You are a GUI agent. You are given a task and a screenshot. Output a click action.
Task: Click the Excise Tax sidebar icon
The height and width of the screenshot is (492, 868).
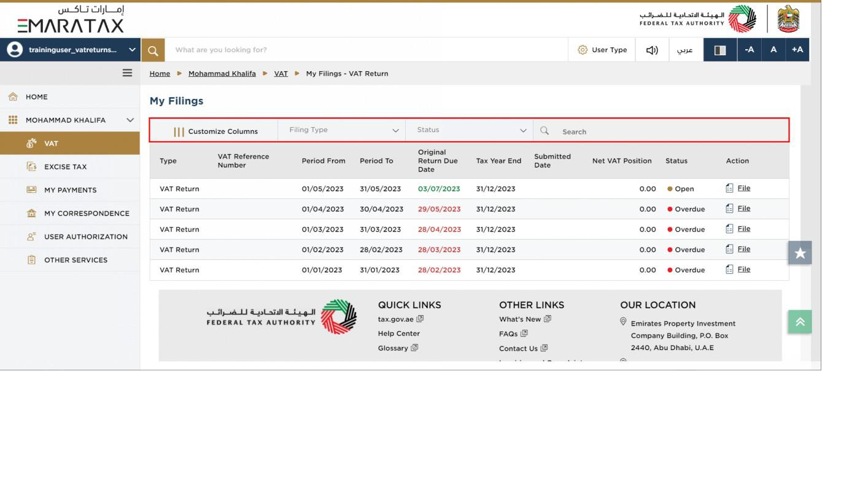point(31,166)
